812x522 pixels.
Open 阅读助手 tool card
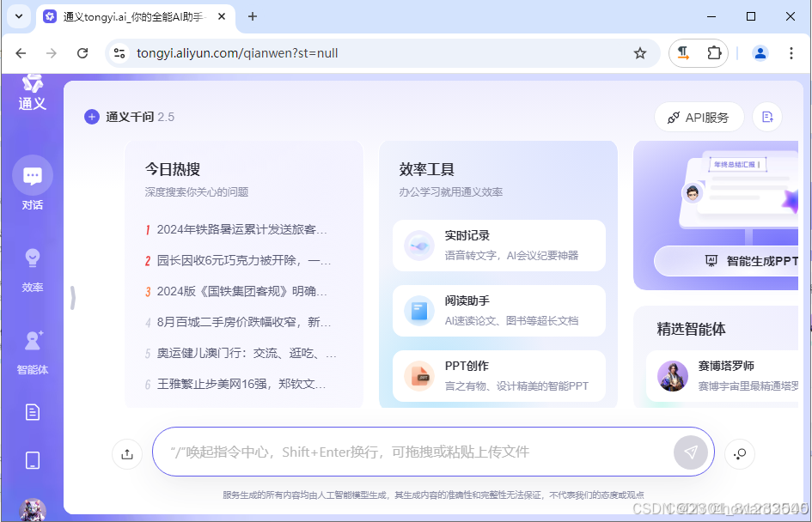(498, 311)
